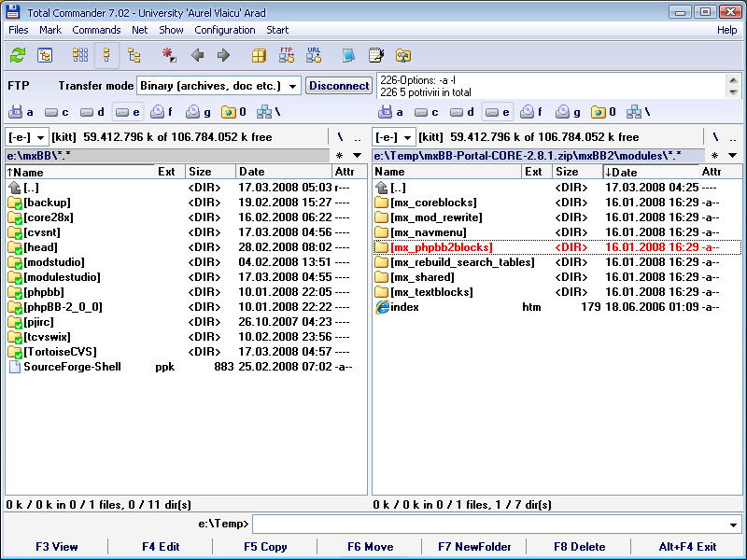Switch to Brief view mode in toolbar

pyautogui.click(x=80, y=55)
